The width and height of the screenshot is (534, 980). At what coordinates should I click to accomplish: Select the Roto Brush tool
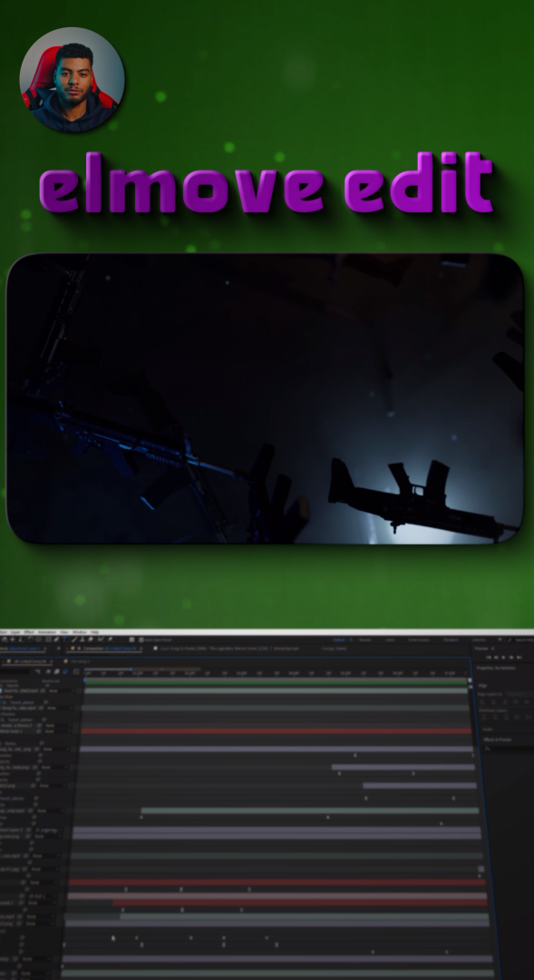pos(101,640)
